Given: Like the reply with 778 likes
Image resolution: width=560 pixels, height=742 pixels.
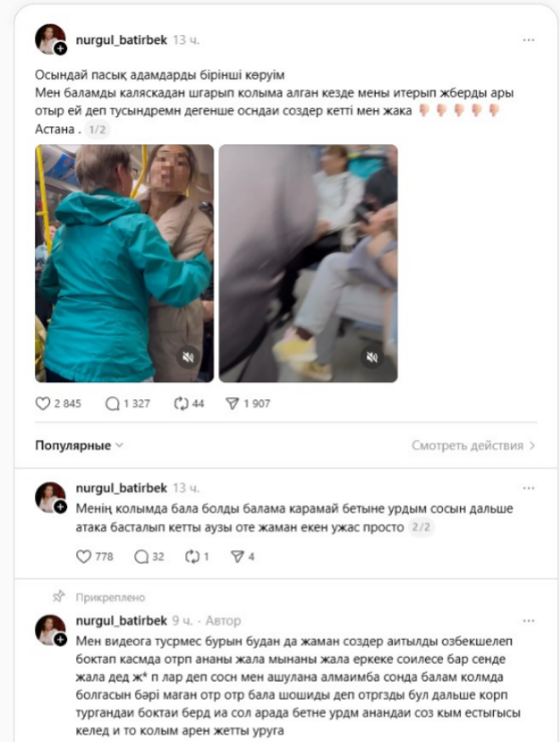Looking at the screenshot, I should tap(84, 557).
